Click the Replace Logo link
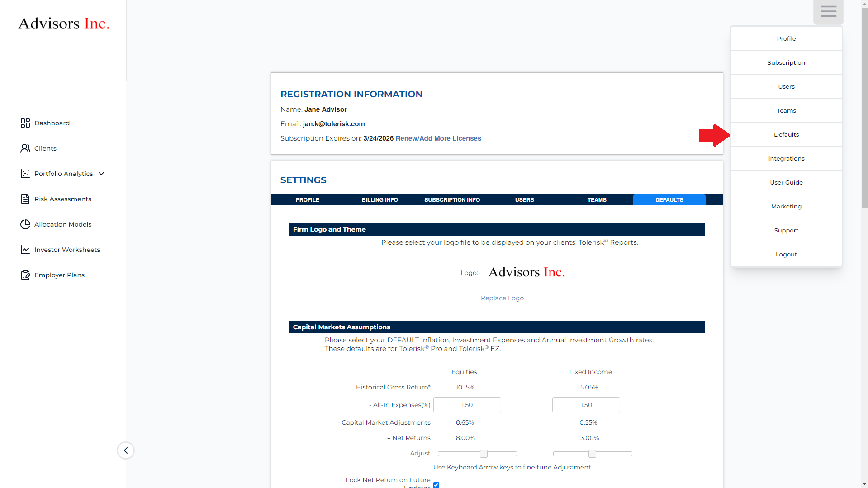Viewport: 868px width, 488px height. pyautogui.click(x=502, y=298)
